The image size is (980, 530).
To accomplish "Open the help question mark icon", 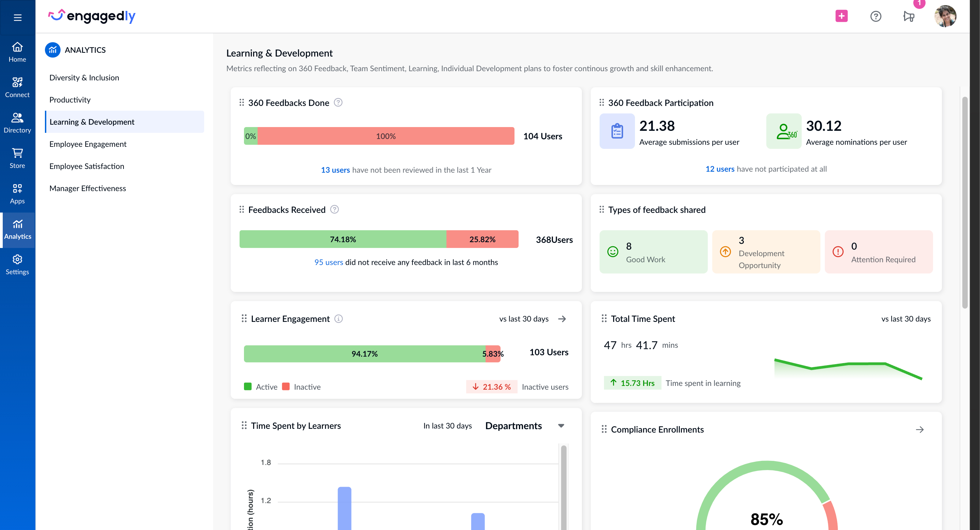I will pos(876,16).
